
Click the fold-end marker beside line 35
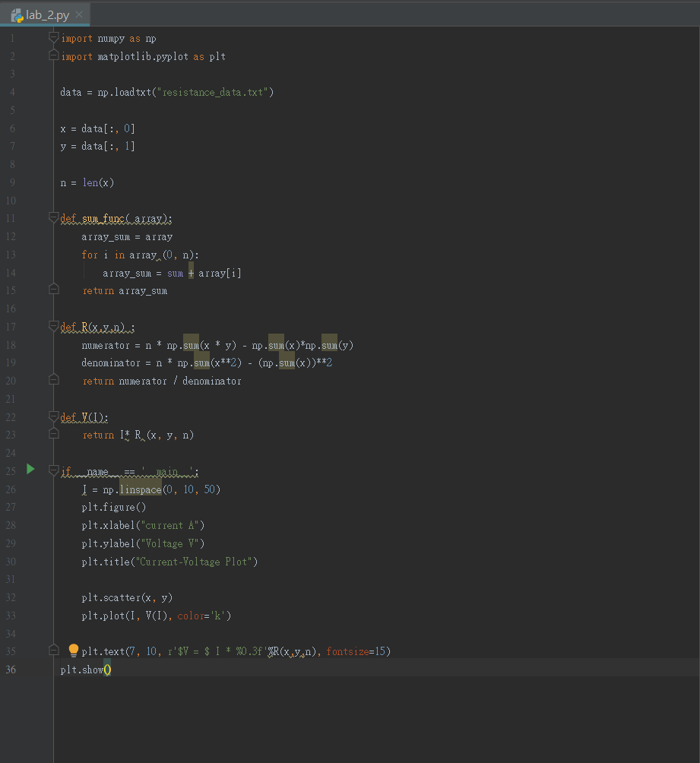tap(53, 650)
